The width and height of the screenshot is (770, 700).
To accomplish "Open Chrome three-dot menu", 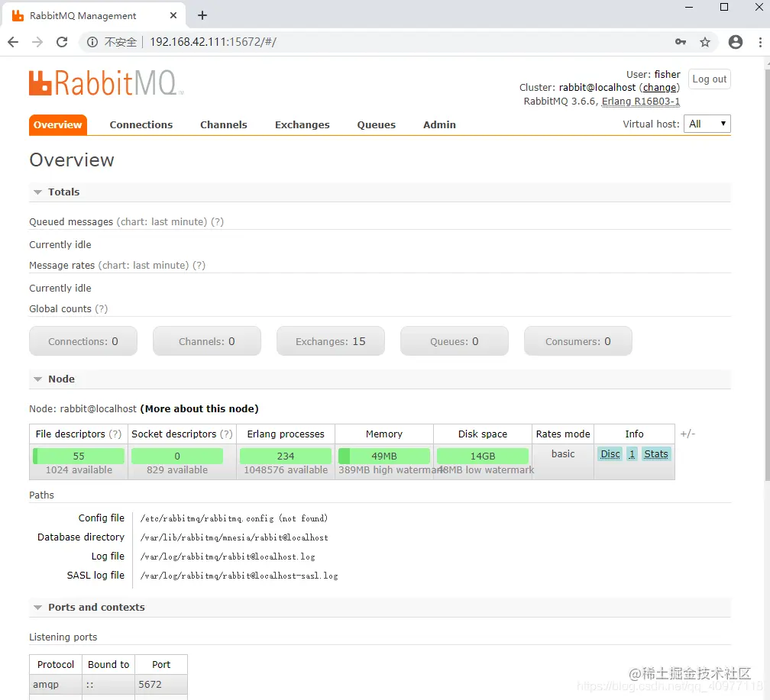I will (x=760, y=42).
